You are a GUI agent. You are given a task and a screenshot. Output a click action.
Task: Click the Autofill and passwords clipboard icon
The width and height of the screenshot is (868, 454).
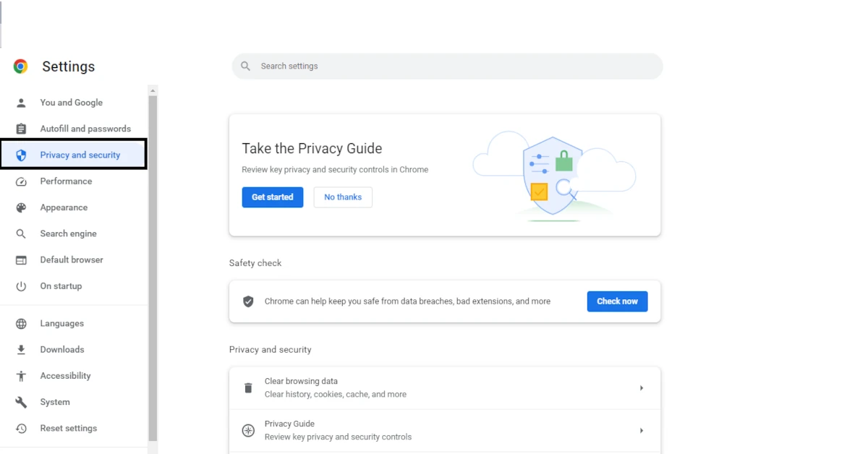[x=21, y=129]
